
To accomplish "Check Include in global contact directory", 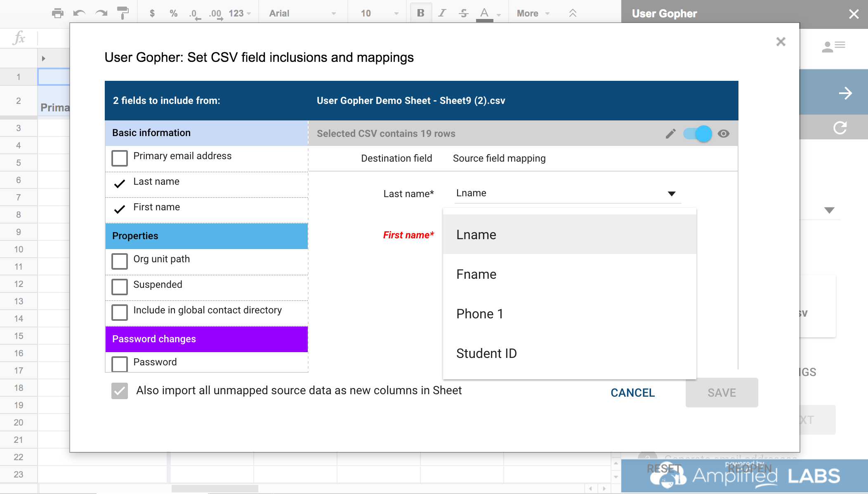I will click(120, 312).
